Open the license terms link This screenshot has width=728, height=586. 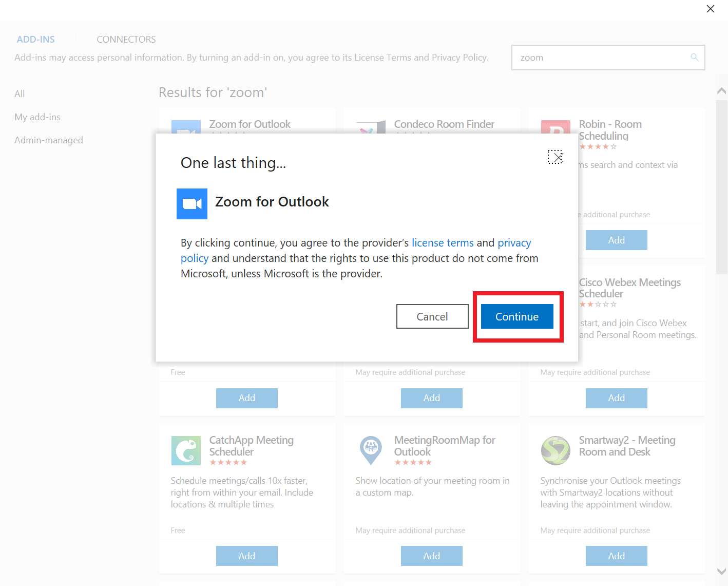pyautogui.click(x=443, y=242)
